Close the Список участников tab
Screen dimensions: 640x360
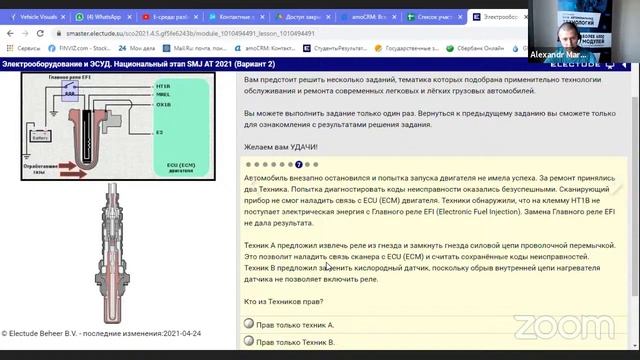(x=460, y=17)
